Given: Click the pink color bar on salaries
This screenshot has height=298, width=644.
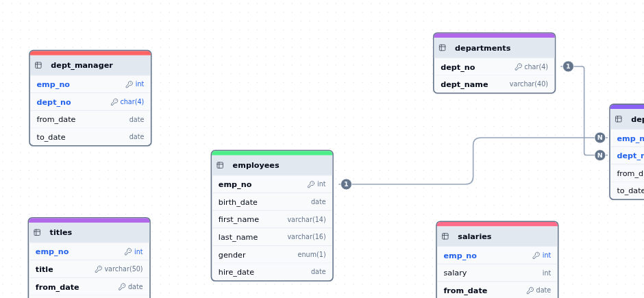Looking at the screenshot, I should point(497,224).
